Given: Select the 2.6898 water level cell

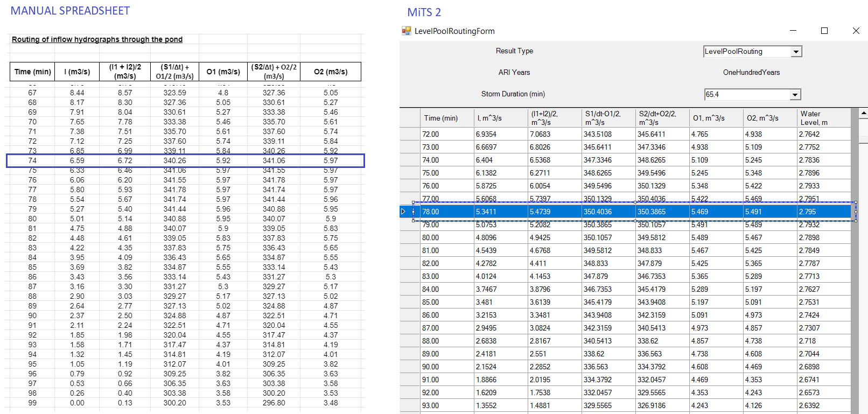Looking at the screenshot, I should tap(824, 367).
